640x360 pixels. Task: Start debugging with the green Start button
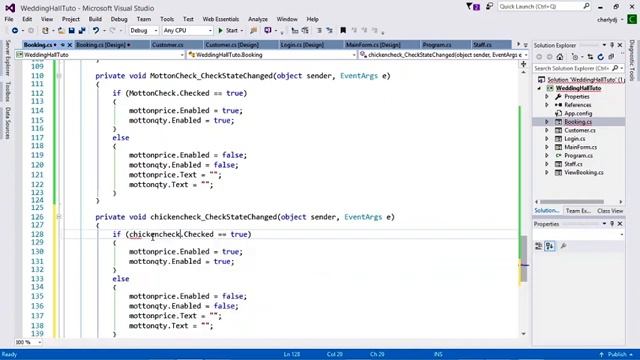tap(228, 31)
